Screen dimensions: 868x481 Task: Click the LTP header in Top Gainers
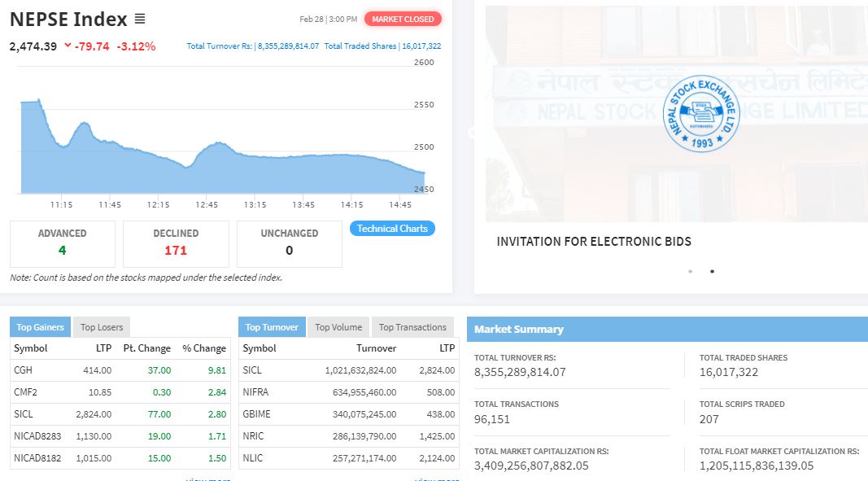pos(103,348)
